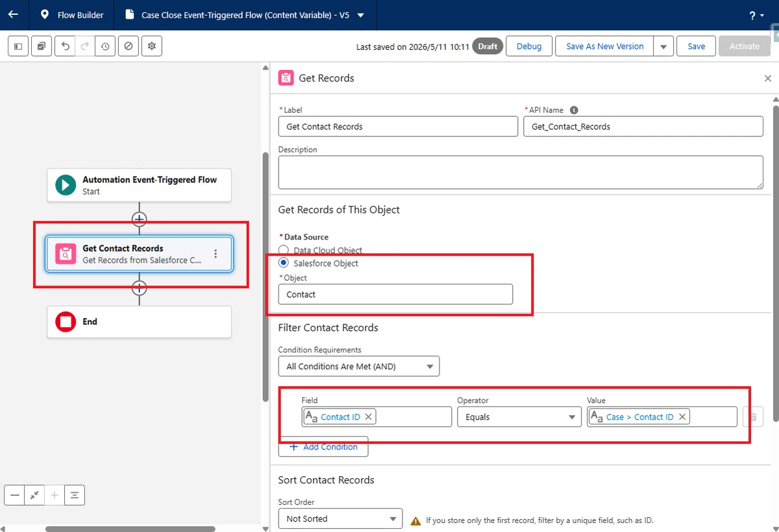The height and width of the screenshot is (532, 779).
Task: Click the red End stop icon
Action: pyautogui.click(x=66, y=322)
